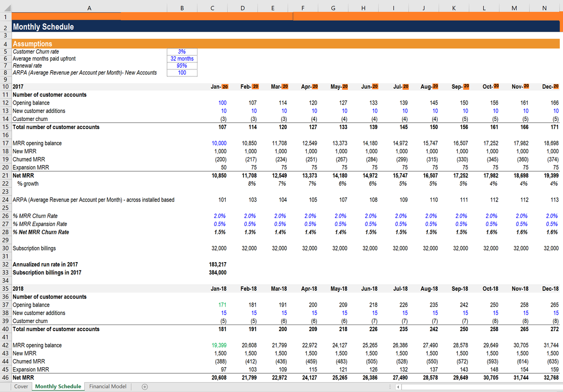Select 'Average months paid upfront' label

(44, 59)
